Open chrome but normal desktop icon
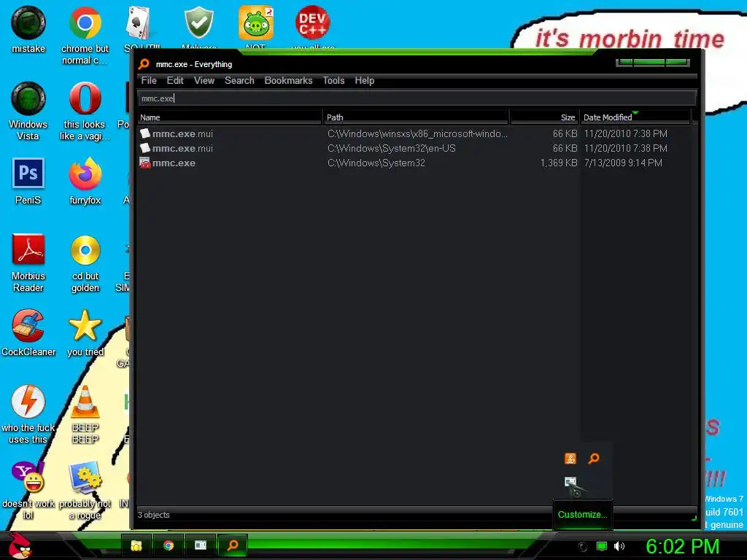The image size is (747, 560). click(x=85, y=23)
